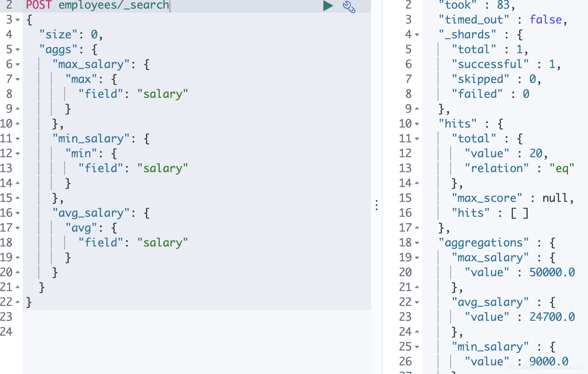Click the "value" : 20 hits total line
This screenshot has width=588, height=374.
click(506, 153)
